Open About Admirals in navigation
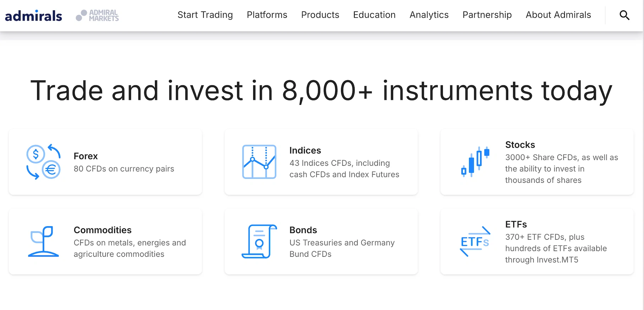The image size is (644, 310). coord(558,15)
